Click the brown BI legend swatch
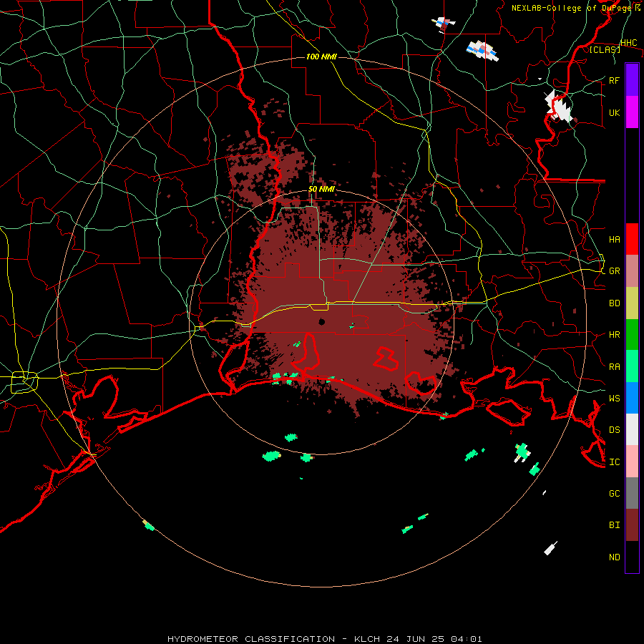Viewport: 644px width, 644px height. [632, 525]
